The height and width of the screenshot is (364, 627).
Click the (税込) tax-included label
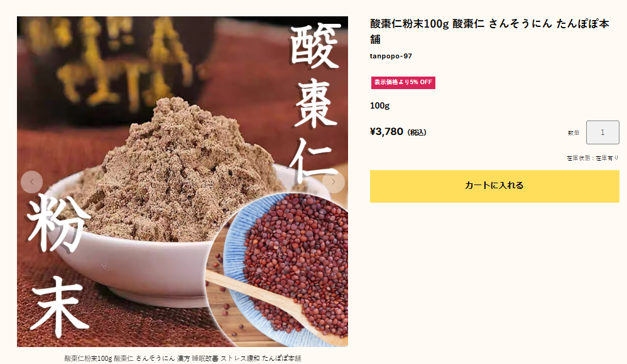point(417,132)
